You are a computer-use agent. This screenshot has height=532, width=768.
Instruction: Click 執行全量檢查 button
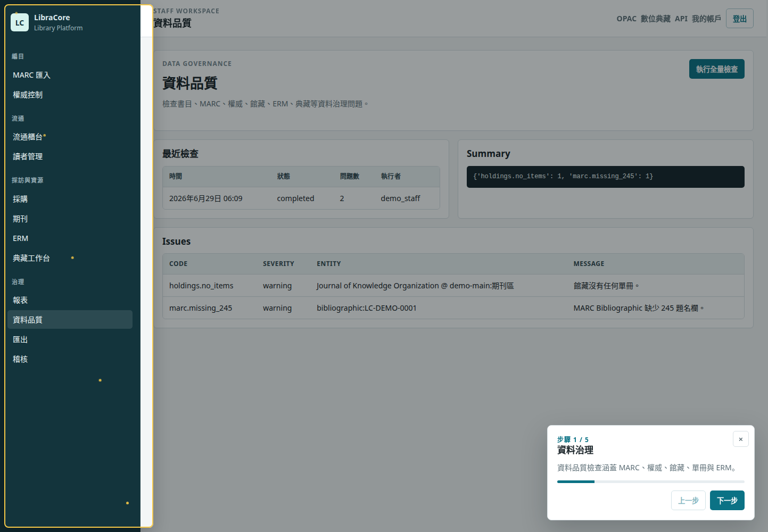[x=716, y=69]
